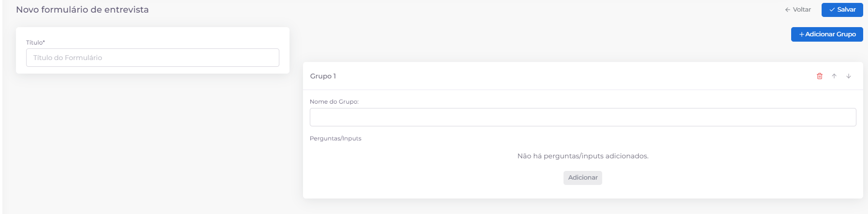The image size is (868, 214).
Task: Select the Grupo 1 header title
Action: (x=323, y=76)
